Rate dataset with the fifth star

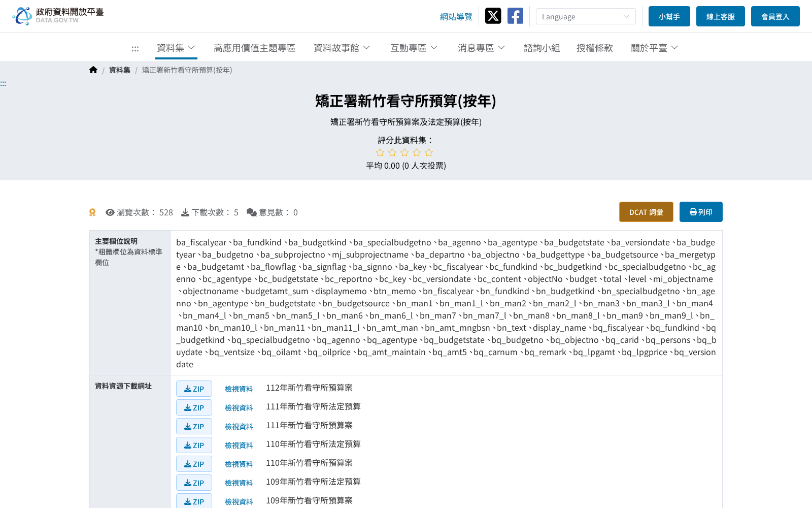click(x=429, y=152)
